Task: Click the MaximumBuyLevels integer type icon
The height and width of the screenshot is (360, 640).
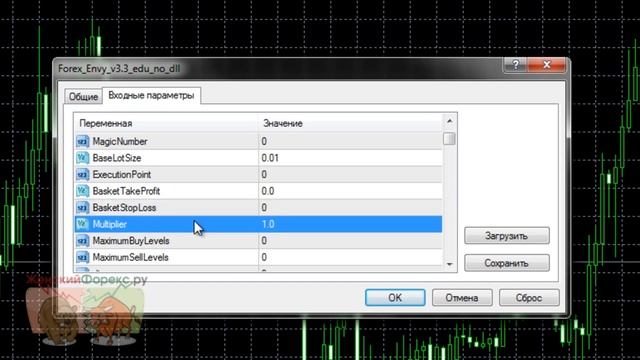Action: point(82,241)
